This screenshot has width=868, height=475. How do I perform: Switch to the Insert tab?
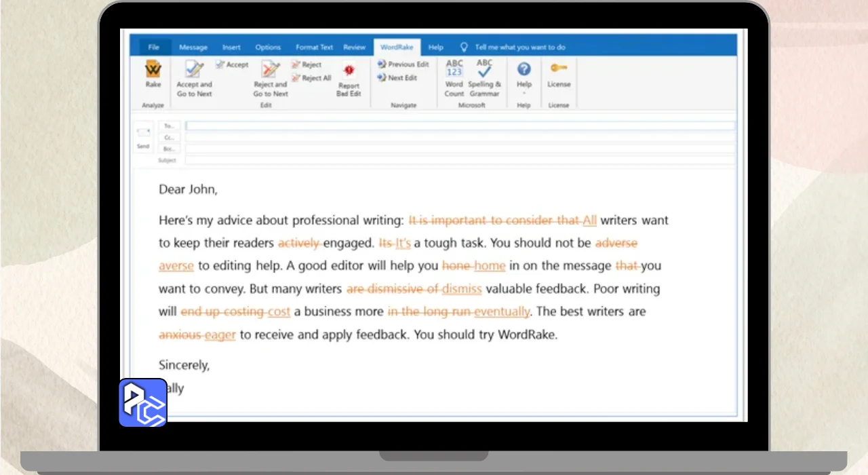(231, 47)
